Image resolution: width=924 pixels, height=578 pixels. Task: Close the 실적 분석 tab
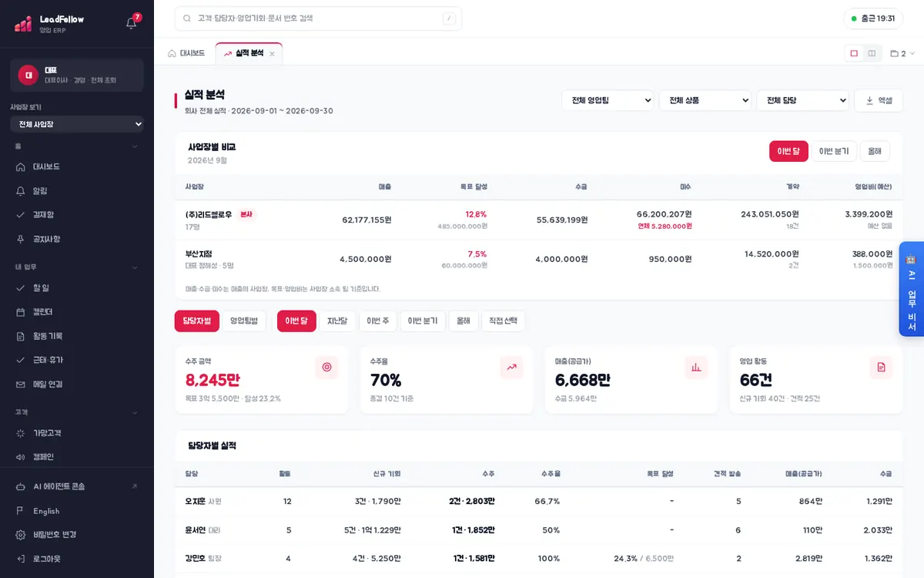(272, 54)
